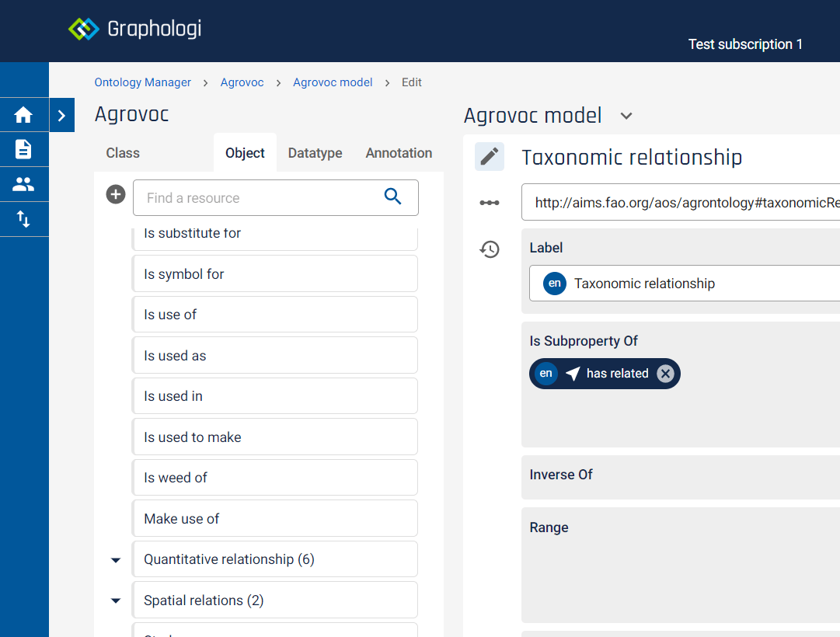Click the home icon in sidebar
This screenshot has height=637, width=840.
coord(23,115)
